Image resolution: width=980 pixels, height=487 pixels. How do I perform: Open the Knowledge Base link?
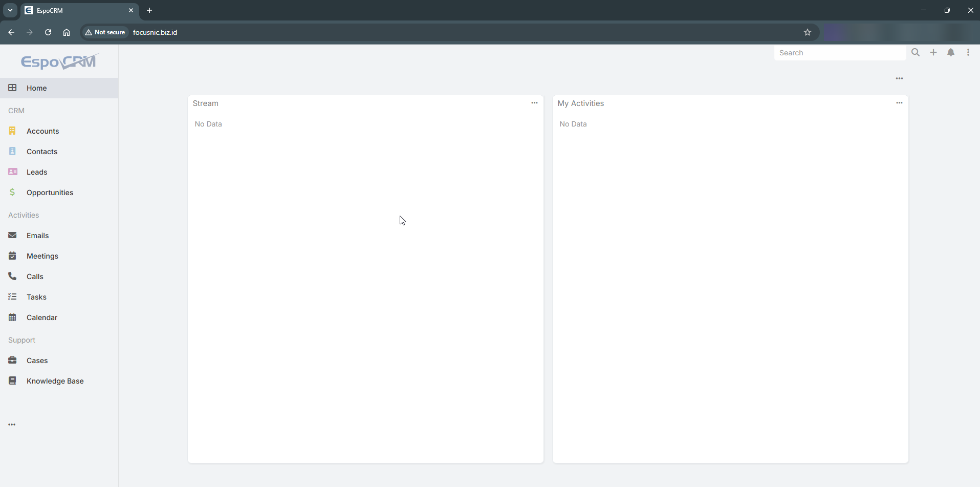pos(55,381)
